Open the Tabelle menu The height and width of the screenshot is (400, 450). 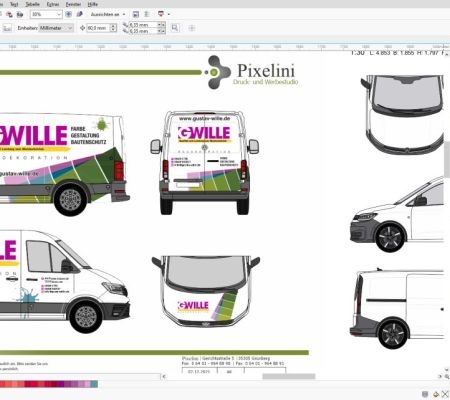click(32, 4)
